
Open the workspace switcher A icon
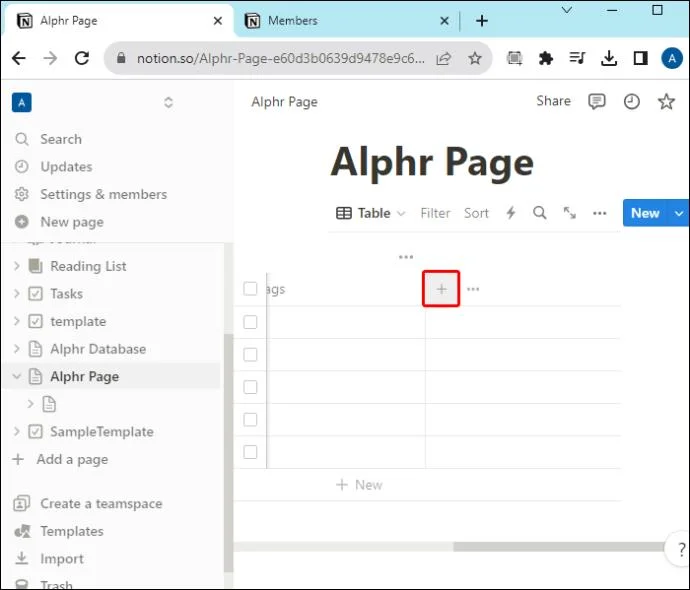(x=22, y=103)
